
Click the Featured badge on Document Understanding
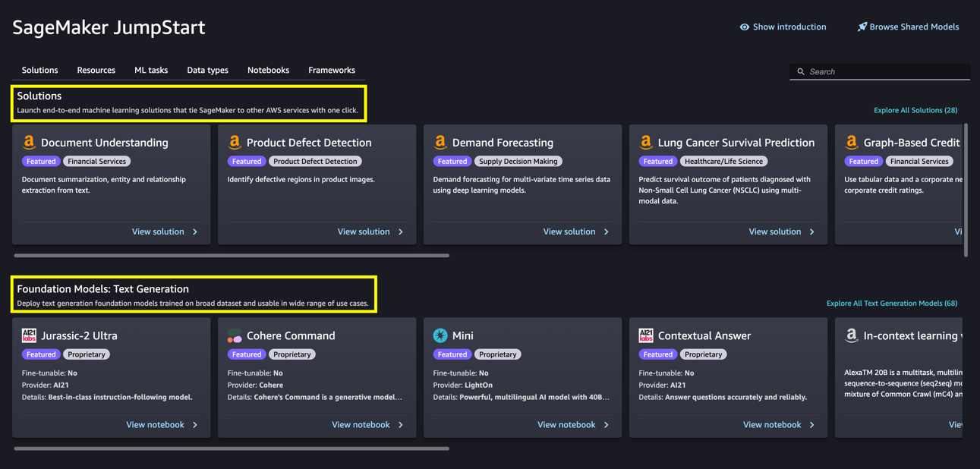(x=41, y=161)
